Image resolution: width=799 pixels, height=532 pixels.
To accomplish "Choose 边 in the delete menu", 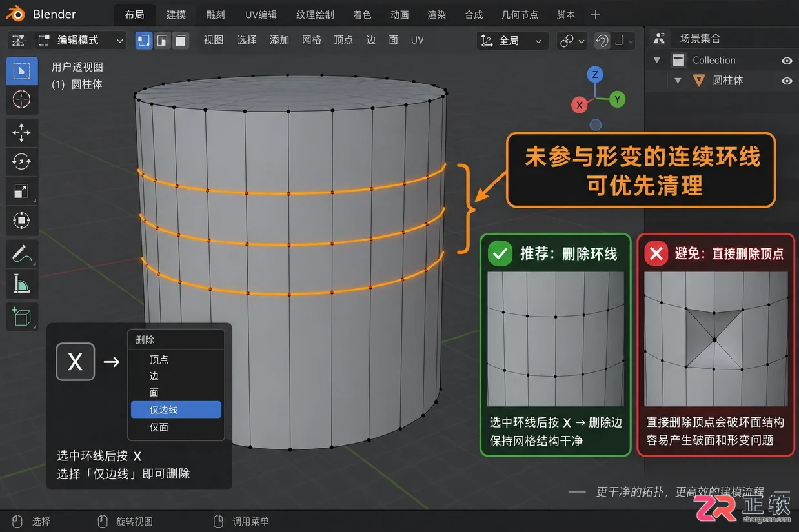I will [176, 376].
